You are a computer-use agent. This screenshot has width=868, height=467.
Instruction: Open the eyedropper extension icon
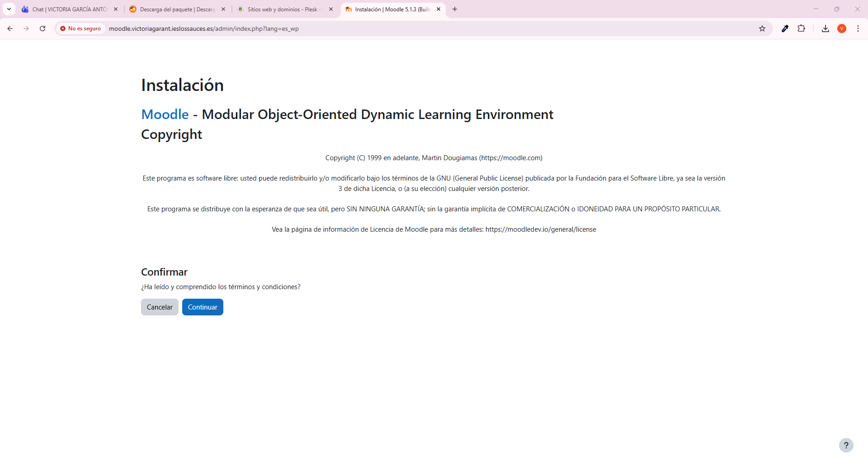coord(785,29)
